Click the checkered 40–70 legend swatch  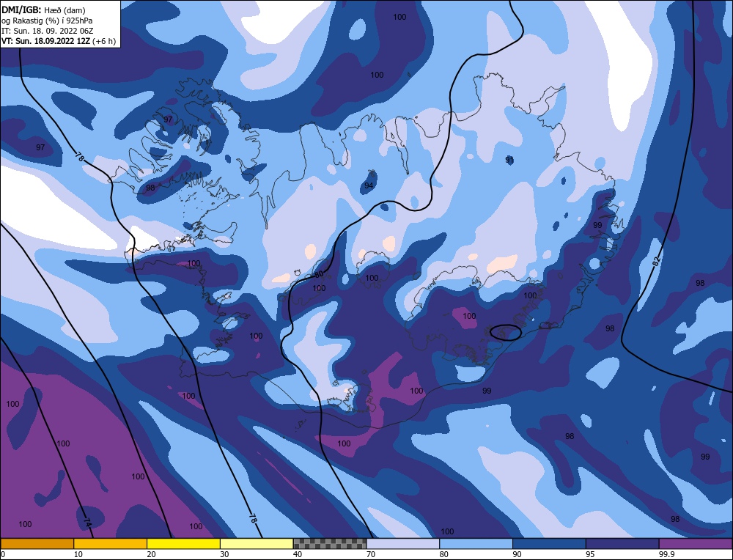[330, 543]
